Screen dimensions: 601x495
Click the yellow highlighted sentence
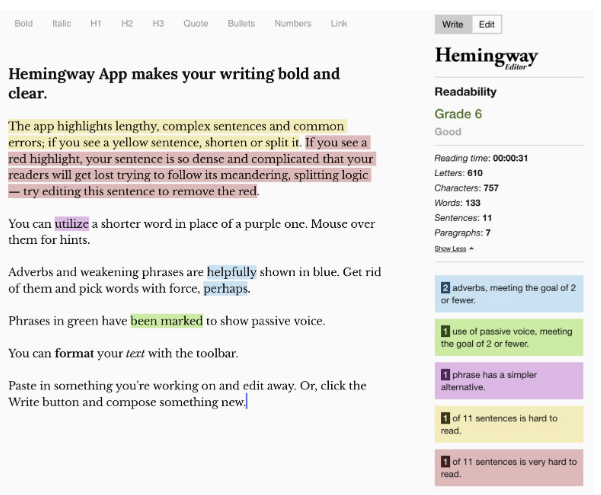[x=177, y=134]
